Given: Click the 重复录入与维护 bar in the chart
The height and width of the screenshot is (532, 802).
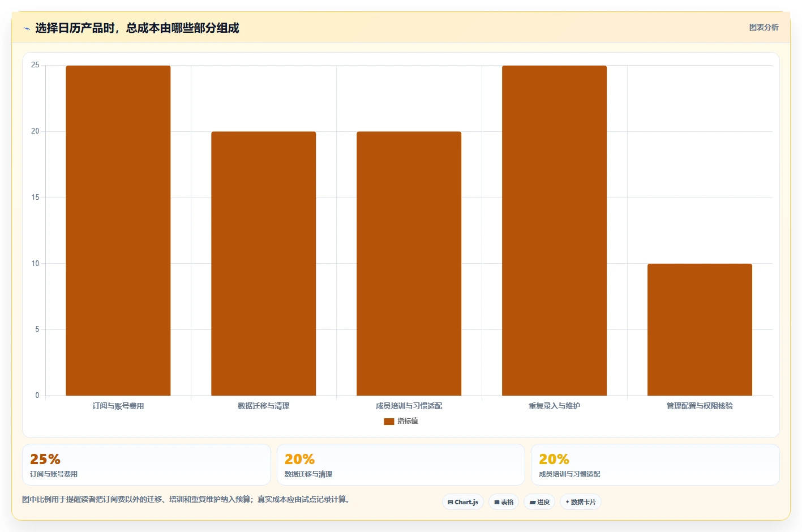Looking at the screenshot, I should point(555,230).
